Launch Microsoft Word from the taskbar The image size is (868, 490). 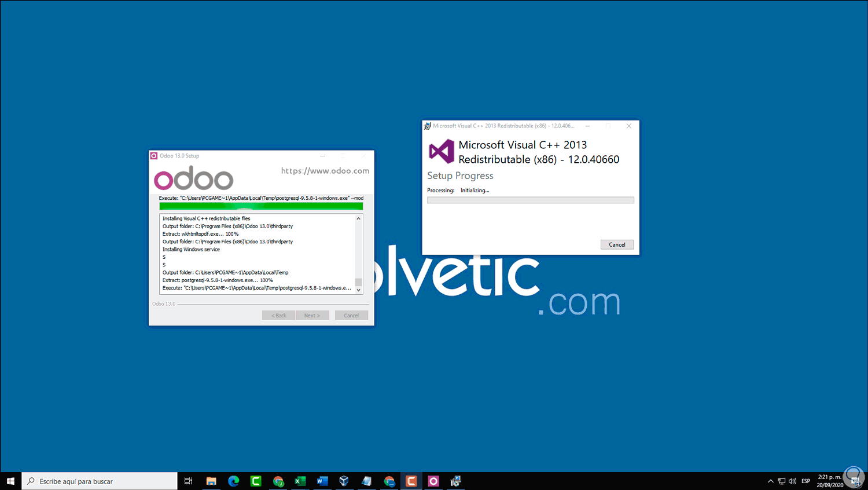(322, 481)
